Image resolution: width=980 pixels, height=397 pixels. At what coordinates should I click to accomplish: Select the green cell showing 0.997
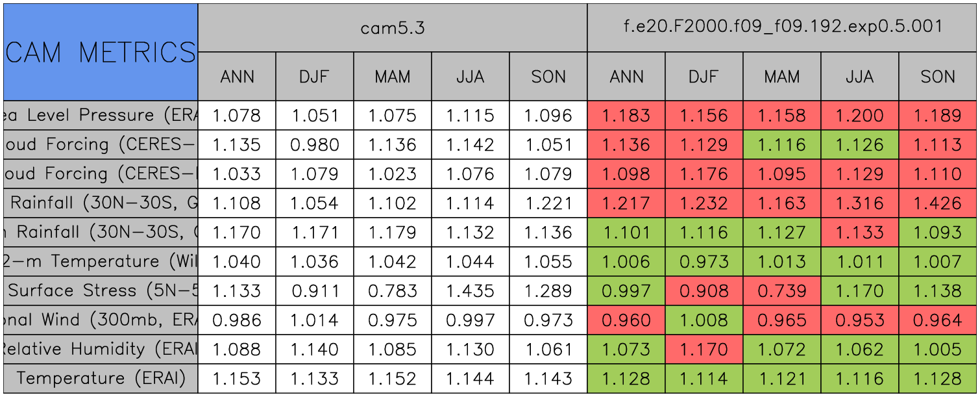(626, 290)
